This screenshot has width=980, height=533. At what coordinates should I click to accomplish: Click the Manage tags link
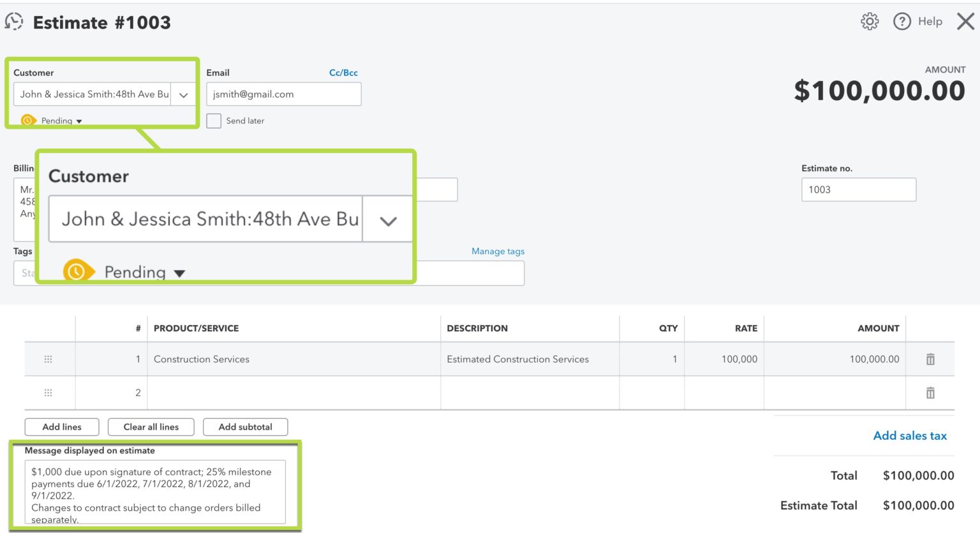[x=498, y=251]
